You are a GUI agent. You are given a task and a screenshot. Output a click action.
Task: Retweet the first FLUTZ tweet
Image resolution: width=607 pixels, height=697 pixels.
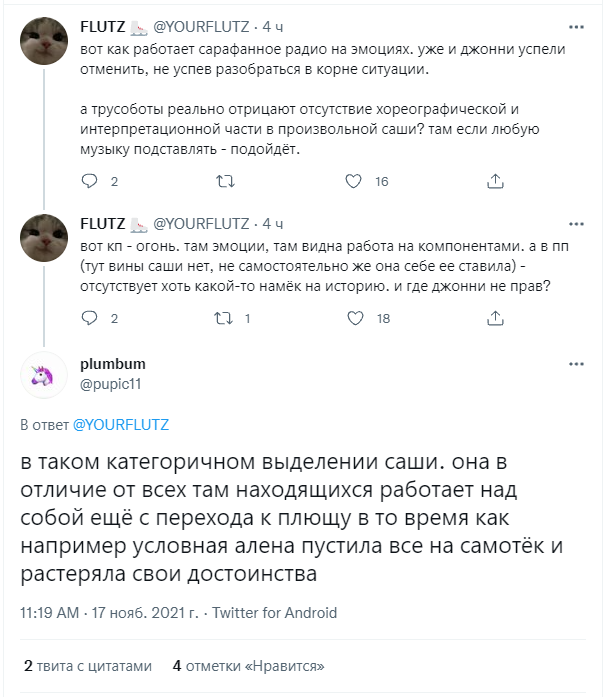(x=226, y=182)
